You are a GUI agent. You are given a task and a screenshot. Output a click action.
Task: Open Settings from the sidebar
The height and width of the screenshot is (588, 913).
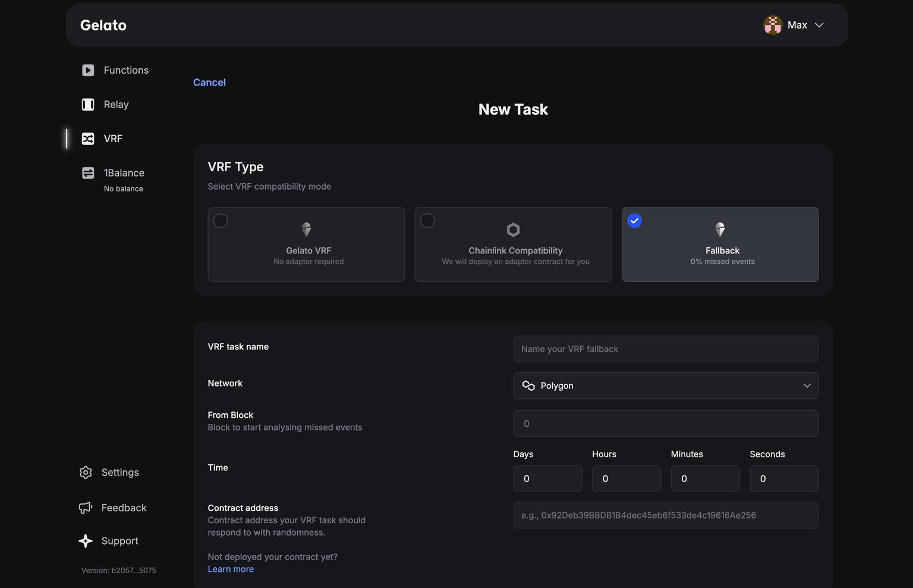click(120, 473)
